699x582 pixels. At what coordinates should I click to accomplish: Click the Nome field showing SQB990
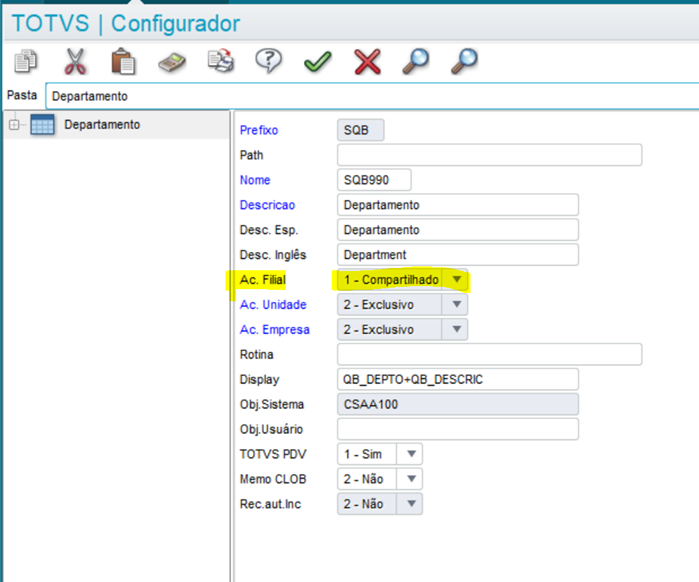[x=374, y=180]
